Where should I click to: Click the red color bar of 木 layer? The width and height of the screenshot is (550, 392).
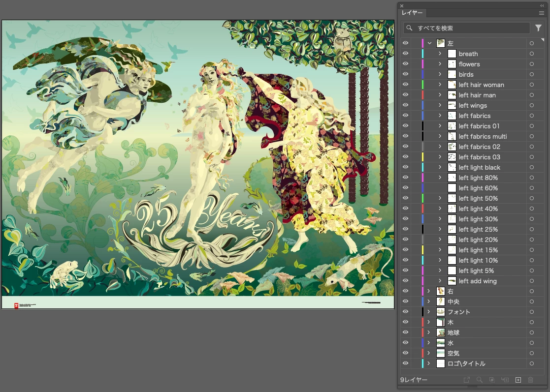(422, 322)
